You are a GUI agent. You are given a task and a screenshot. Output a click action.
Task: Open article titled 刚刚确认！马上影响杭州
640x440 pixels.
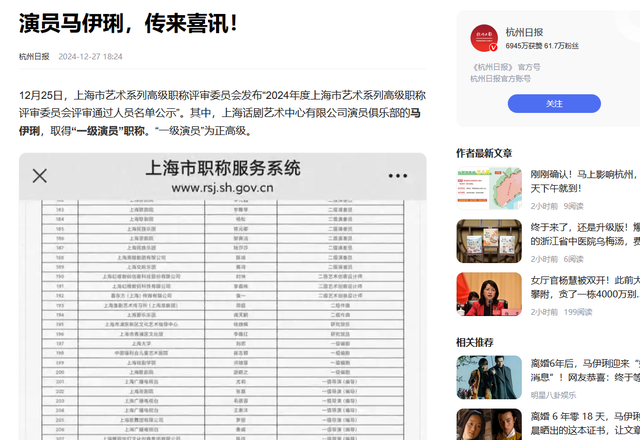pos(585,181)
